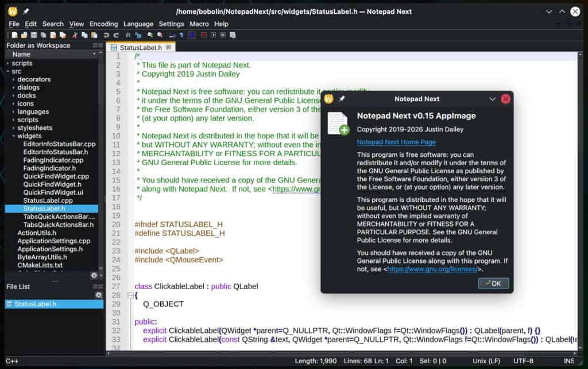Click UTF-8 encoding in status bar
The height and width of the screenshot is (369, 588).
(x=523, y=361)
